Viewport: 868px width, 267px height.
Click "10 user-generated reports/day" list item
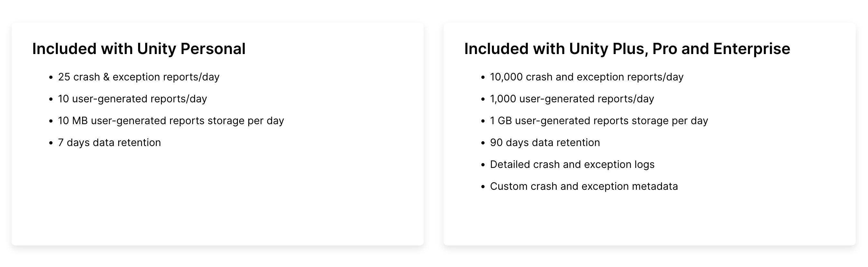tap(132, 99)
